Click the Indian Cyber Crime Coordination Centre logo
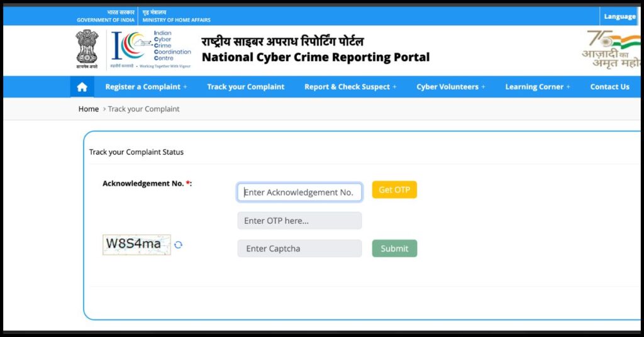The width and height of the screenshot is (644, 337). tap(152, 49)
